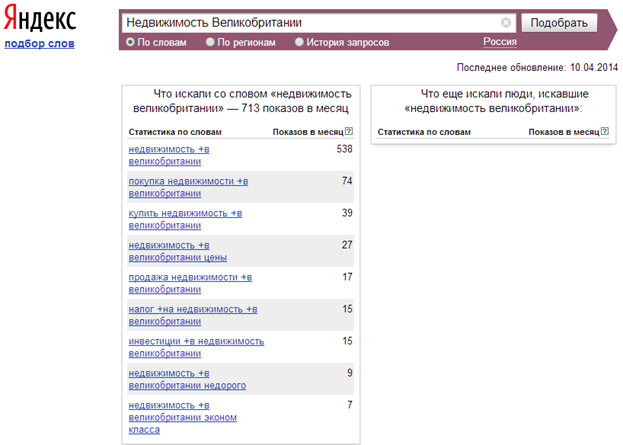Click left Статистика по словам column header

[175, 132]
